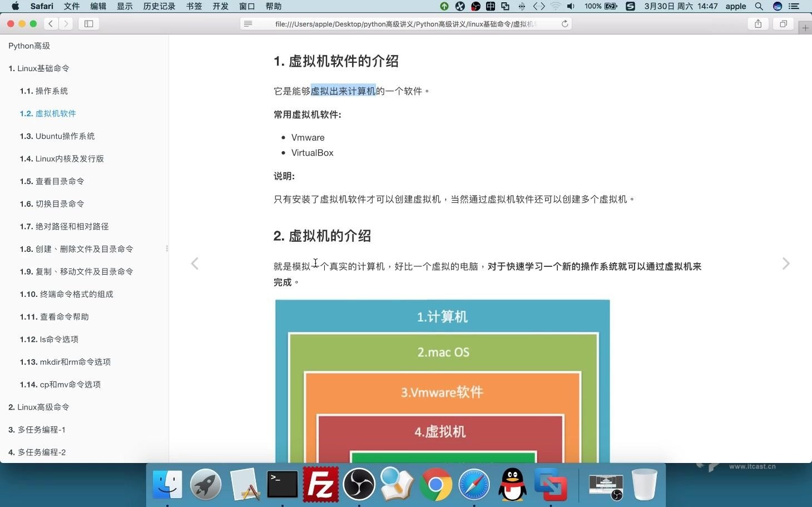Open the 编辑 menu
The width and height of the screenshot is (812, 507).
(x=98, y=6)
